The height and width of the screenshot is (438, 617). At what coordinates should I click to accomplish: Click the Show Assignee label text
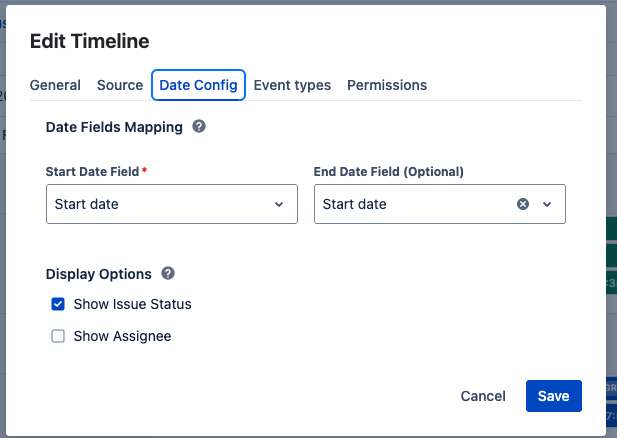(x=122, y=336)
